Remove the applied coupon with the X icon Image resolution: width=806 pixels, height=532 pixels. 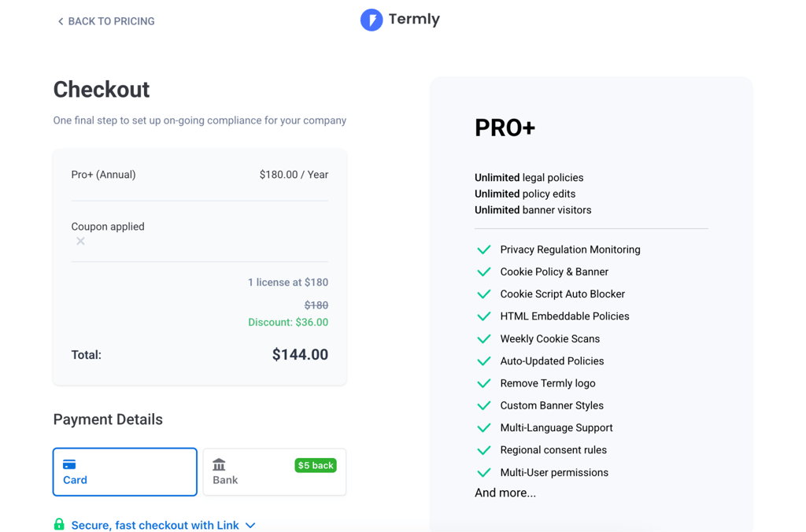point(81,241)
